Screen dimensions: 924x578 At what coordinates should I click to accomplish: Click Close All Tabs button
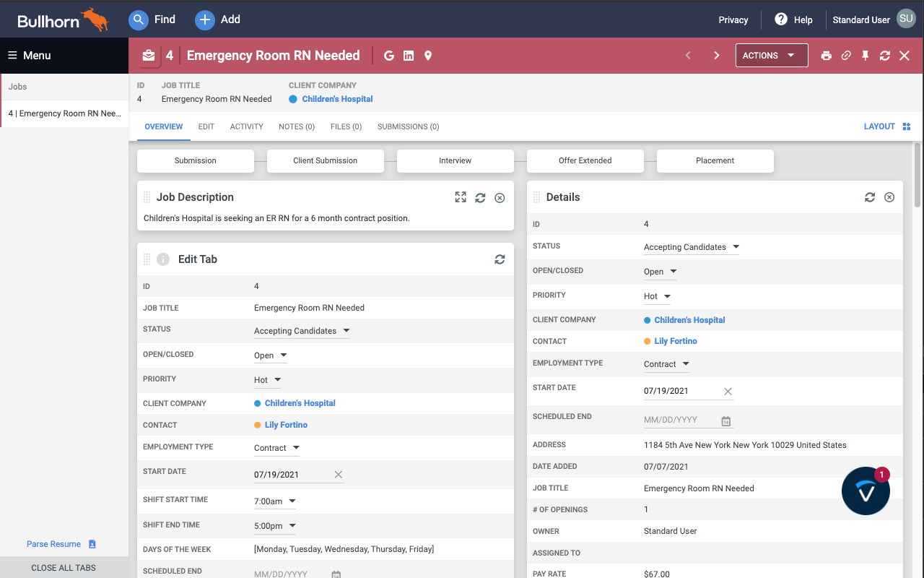[64, 568]
